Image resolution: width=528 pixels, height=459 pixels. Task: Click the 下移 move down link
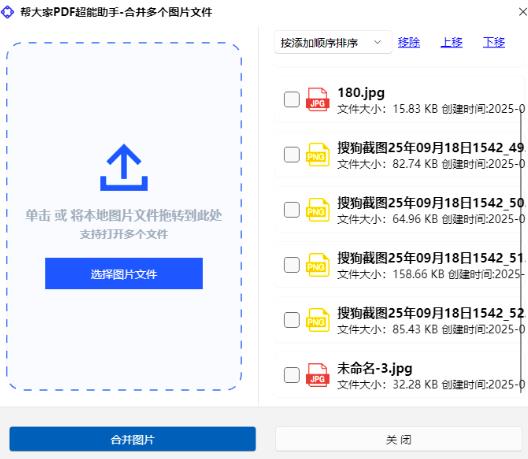coord(494,42)
